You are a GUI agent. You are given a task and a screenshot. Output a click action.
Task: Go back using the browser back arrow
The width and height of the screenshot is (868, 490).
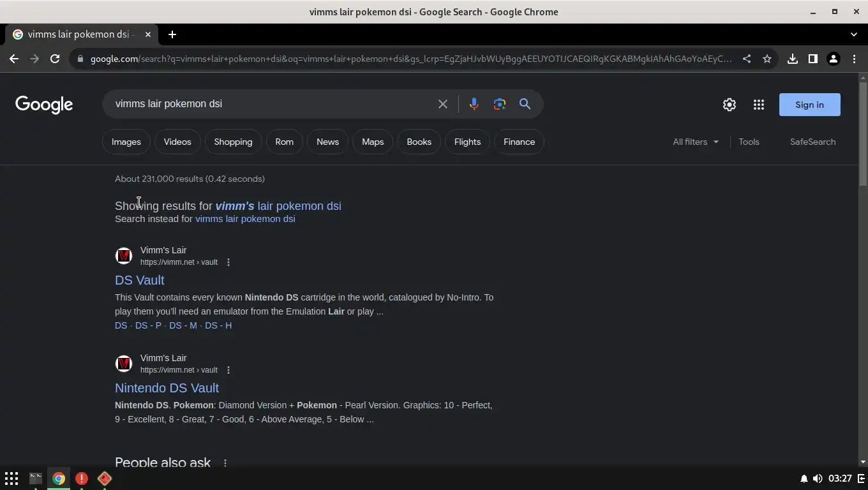coord(14,59)
